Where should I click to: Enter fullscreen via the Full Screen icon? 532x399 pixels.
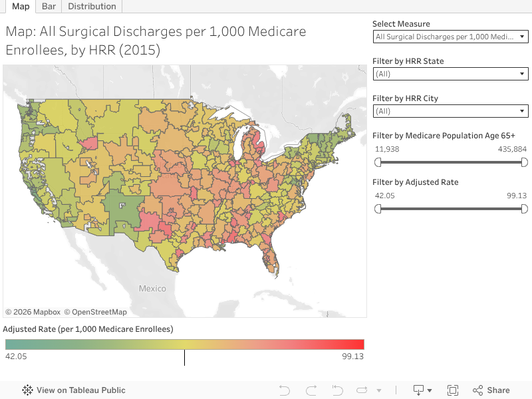pos(453,390)
